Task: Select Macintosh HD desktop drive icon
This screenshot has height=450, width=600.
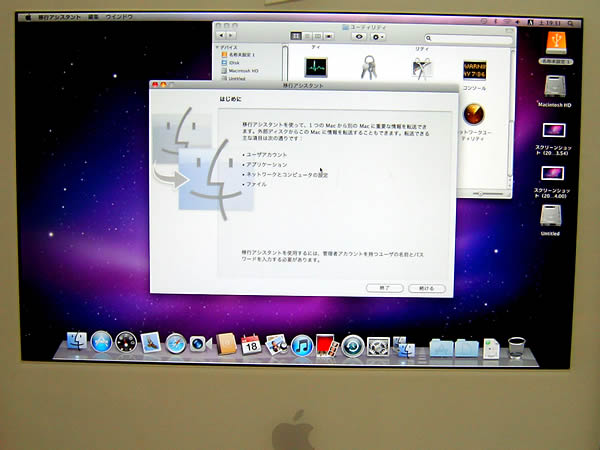Action: tap(555, 86)
